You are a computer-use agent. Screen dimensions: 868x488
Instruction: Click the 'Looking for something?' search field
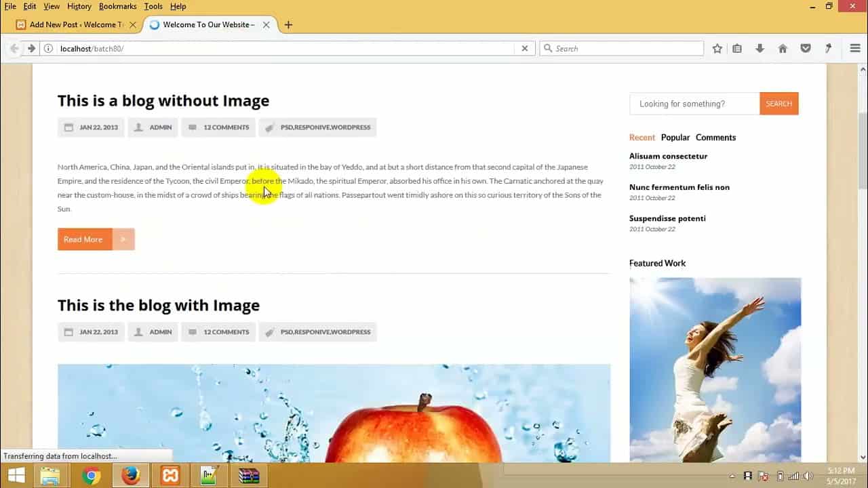point(694,104)
